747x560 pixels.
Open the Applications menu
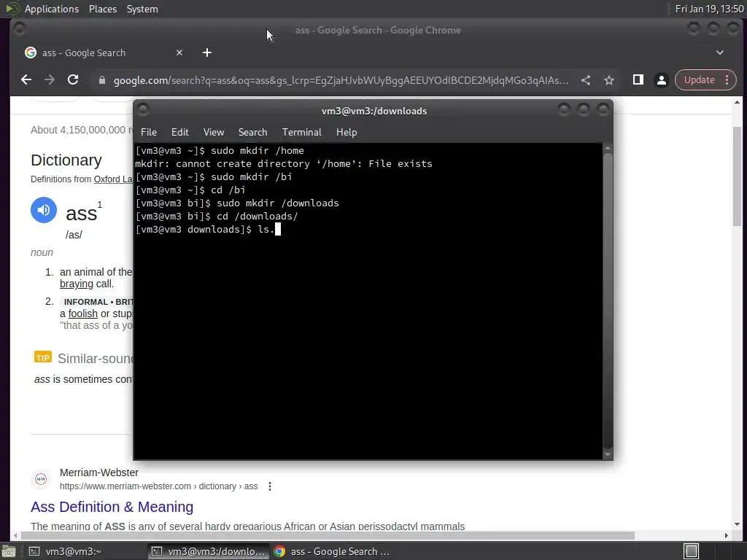click(52, 9)
